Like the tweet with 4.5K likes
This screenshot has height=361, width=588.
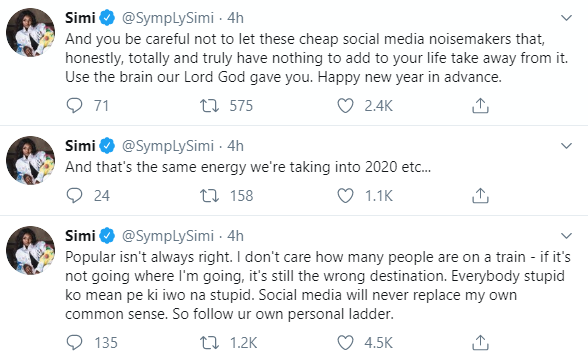tap(345, 343)
